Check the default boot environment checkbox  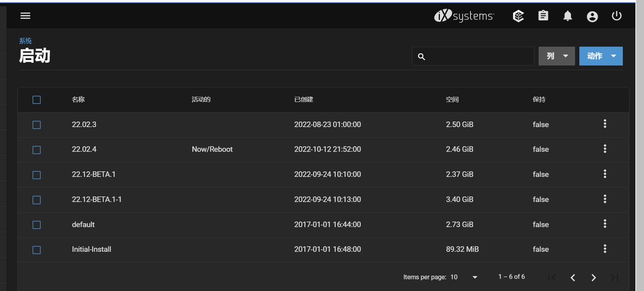(x=36, y=225)
